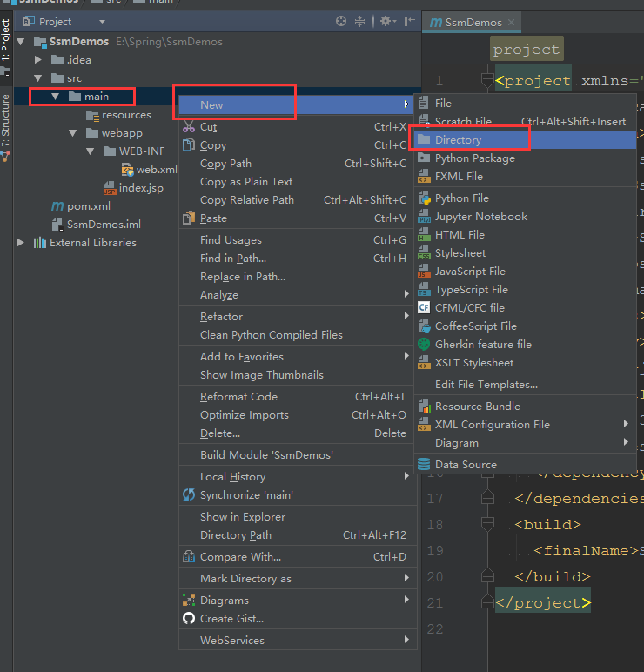Click the Gherkin feature file icon
Screen dimensions: 644x672
click(x=424, y=344)
